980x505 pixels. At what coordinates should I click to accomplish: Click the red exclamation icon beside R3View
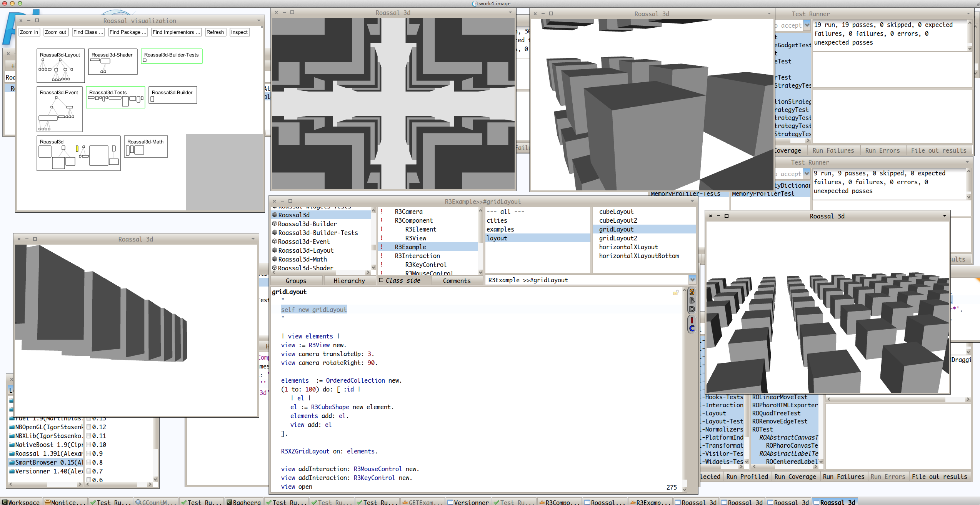pyautogui.click(x=382, y=238)
